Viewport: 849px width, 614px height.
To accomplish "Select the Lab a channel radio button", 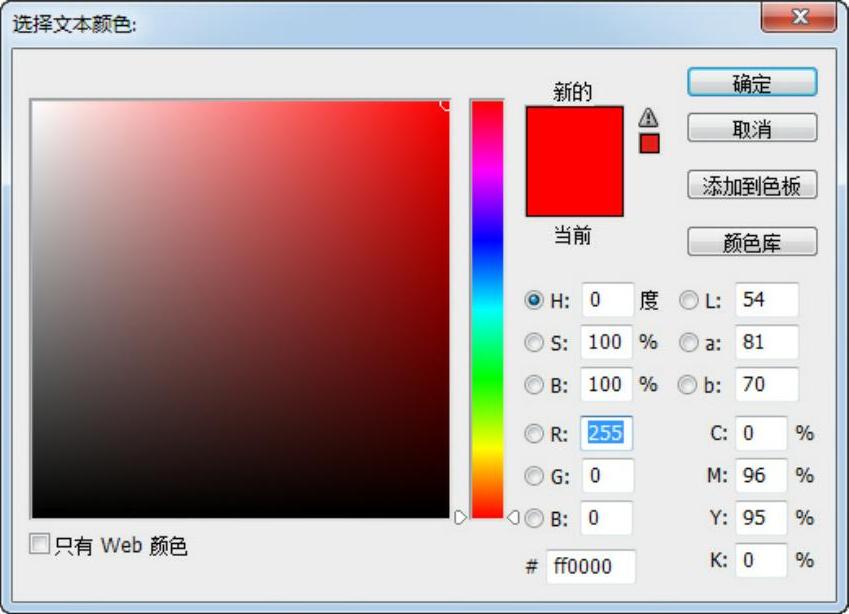I will tap(689, 342).
